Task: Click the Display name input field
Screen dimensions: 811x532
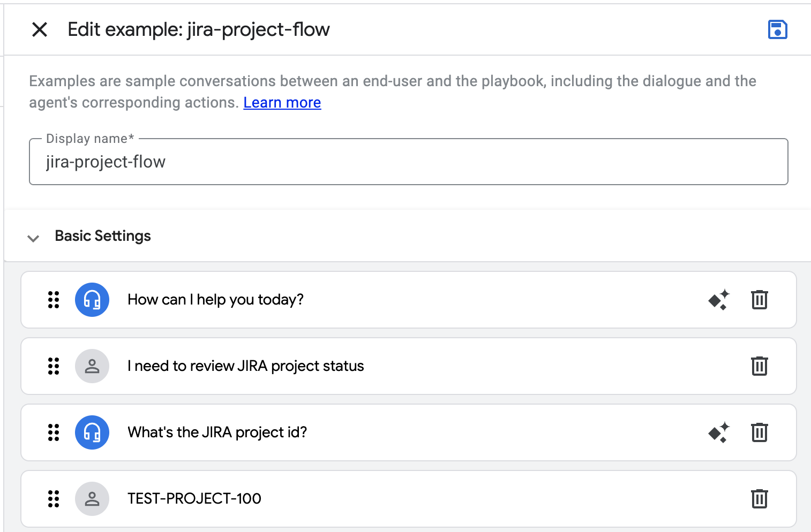Action: click(408, 162)
